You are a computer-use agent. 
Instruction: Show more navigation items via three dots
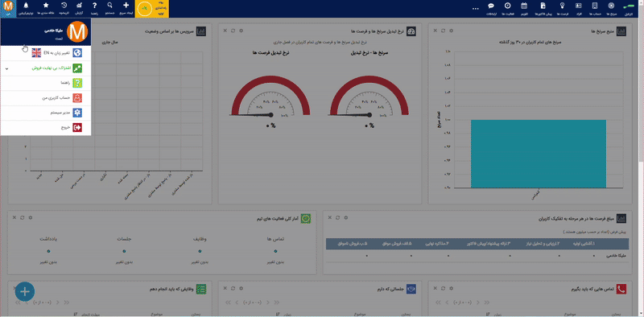(476, 8)
